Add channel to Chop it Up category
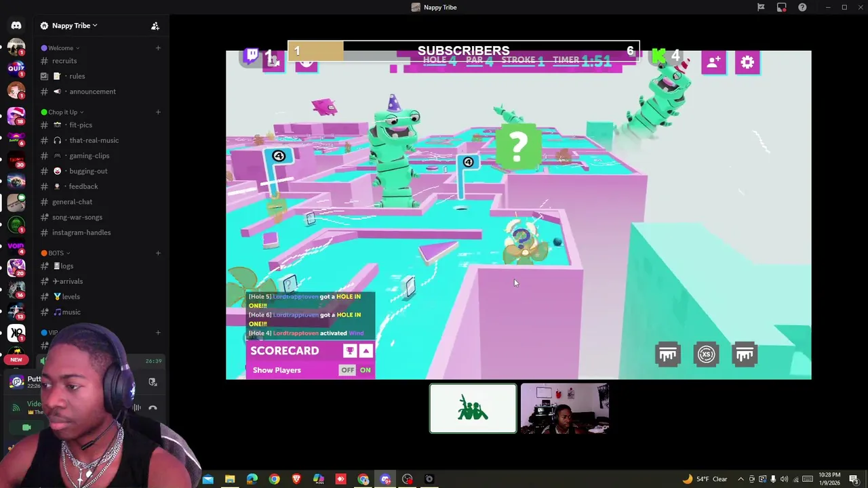 coord(158,113)
